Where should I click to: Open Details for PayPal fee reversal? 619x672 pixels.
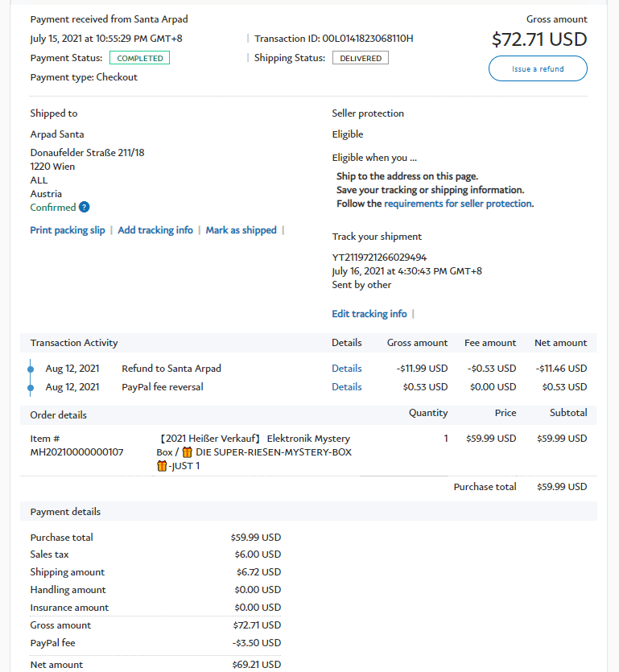[x=347, y=387]
